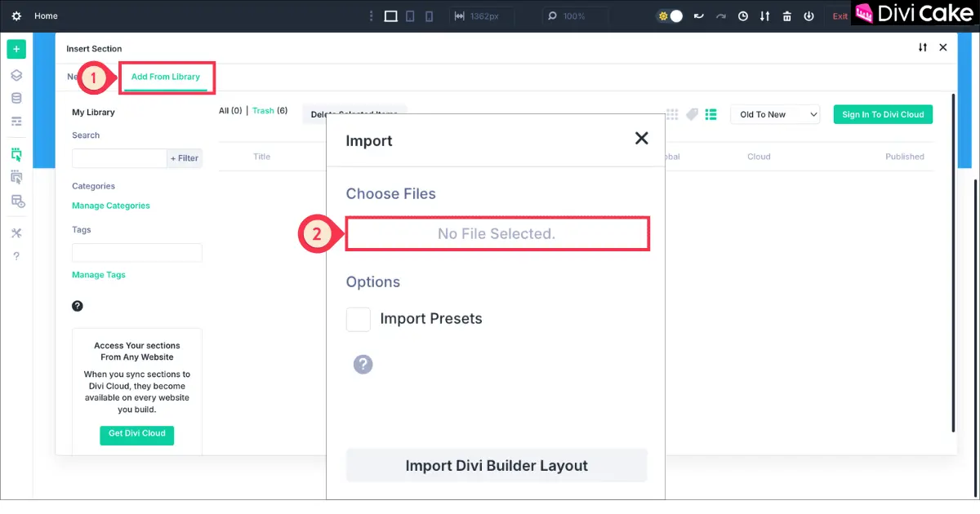980x514 pixels.
Task: Click the Tags input field
Action: coord(137,252)
